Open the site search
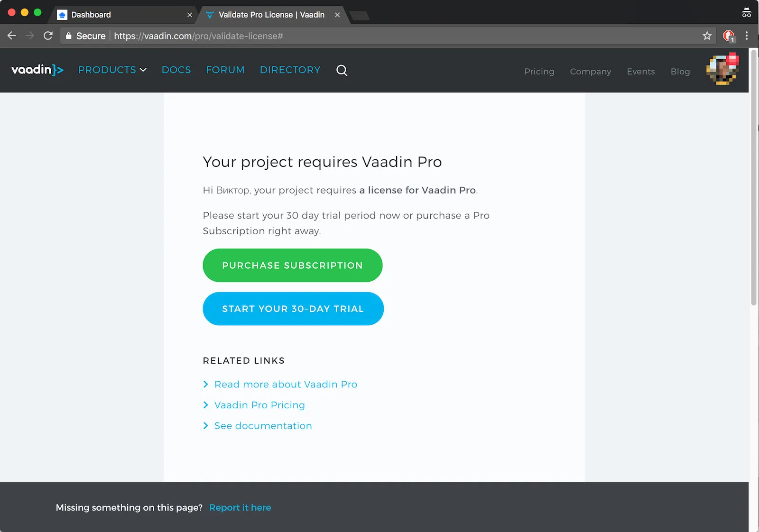The height and width of the screenshot is (532, 759). 342,70
